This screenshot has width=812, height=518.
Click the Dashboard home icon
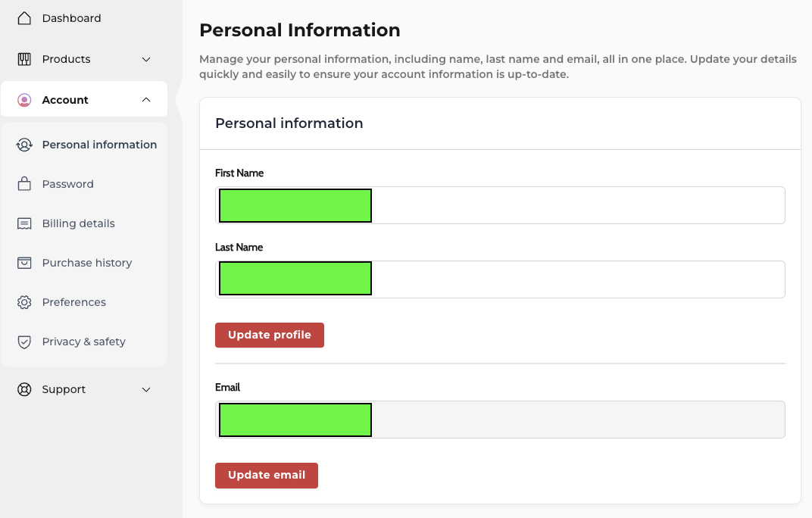click(24, 19)
